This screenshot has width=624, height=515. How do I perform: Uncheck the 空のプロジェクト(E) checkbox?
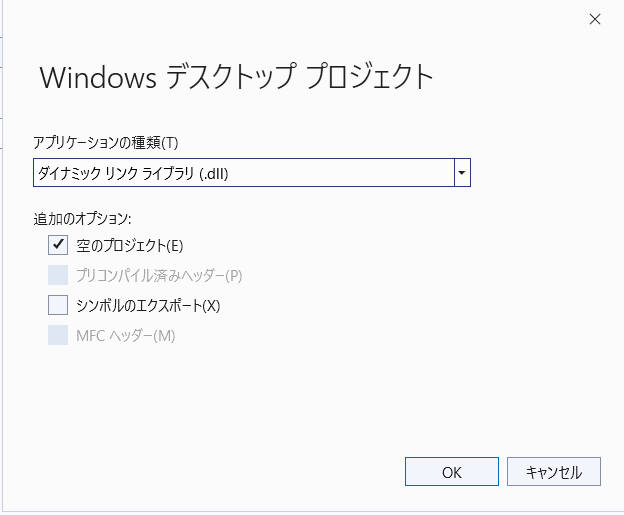click(x=57, y=245)
